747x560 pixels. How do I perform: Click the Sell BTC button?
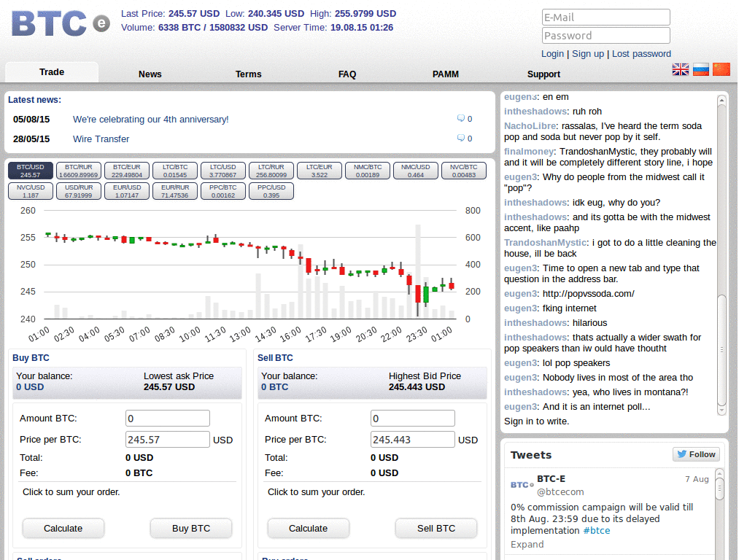(436, 529)
